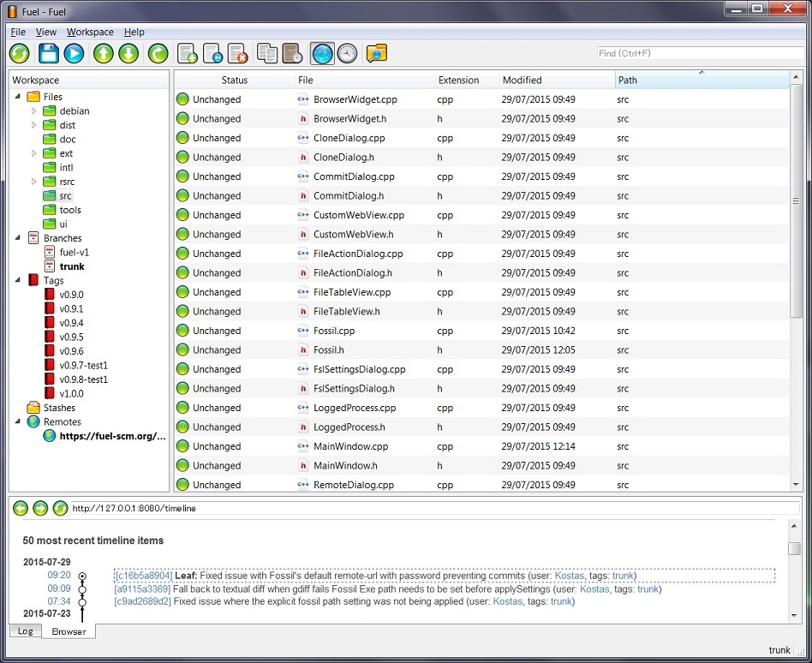Click the Delete file icon with red X
Image resolution: width=812 pixels, height=663 pixels.
pos(238,53)
